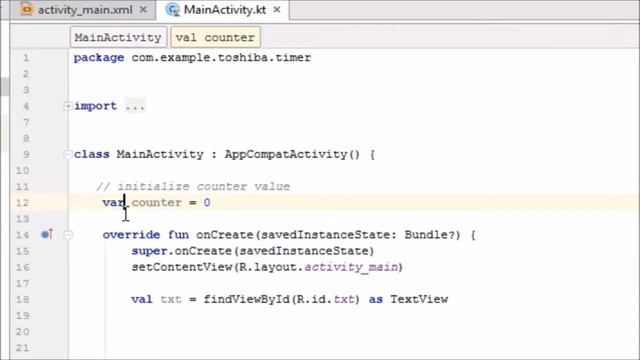The image size is (640, 360).
Task: Click line number 1 in the gutter
Action: pyautogui.click(x=26, y=58)
